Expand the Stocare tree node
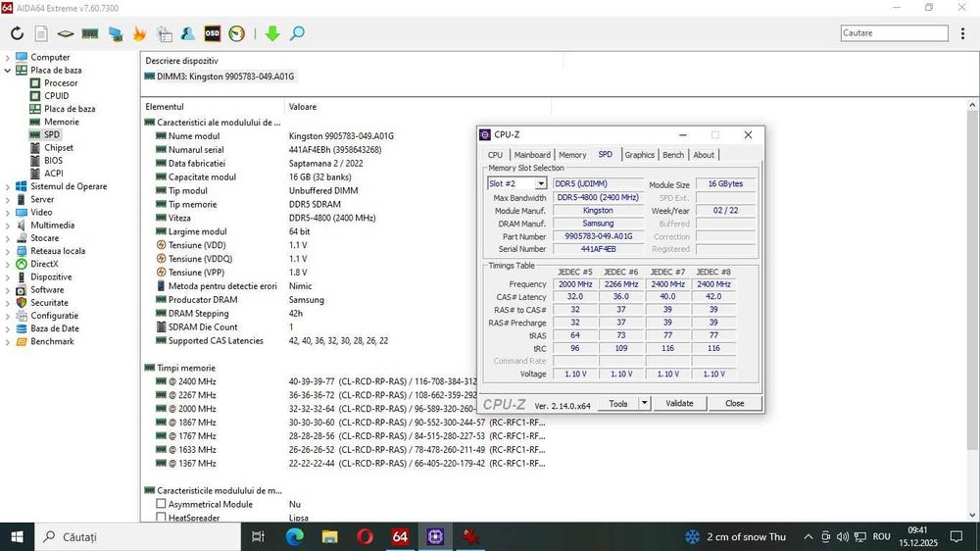 [8, 238]
